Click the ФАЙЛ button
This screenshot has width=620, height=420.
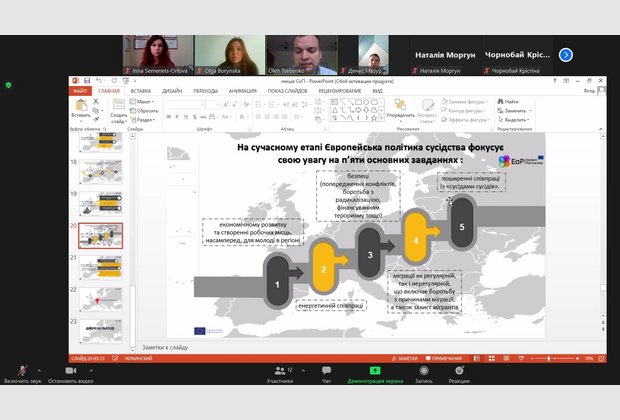[x=80, y=91]
